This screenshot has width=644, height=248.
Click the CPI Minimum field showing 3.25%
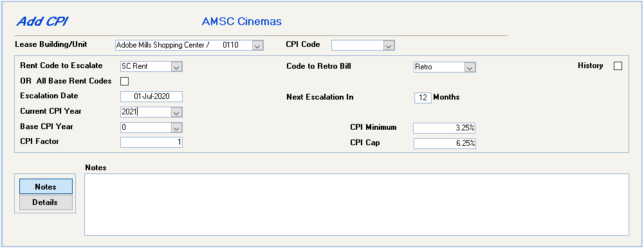pos(445,128)
